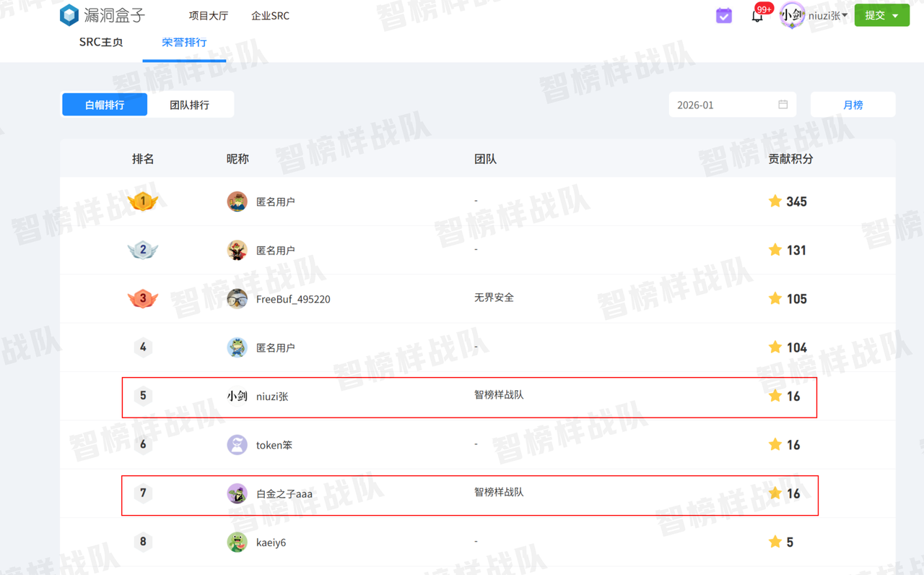Click star icon beside score 345
The width and height of the screenshot is (924, 575).
click(775, 201)
